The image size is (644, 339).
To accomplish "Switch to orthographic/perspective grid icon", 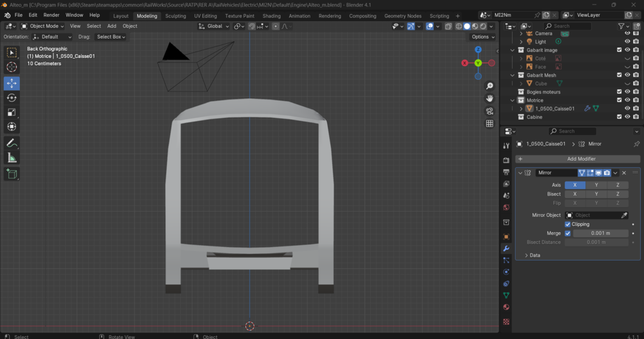I will (x=489, y=124).
